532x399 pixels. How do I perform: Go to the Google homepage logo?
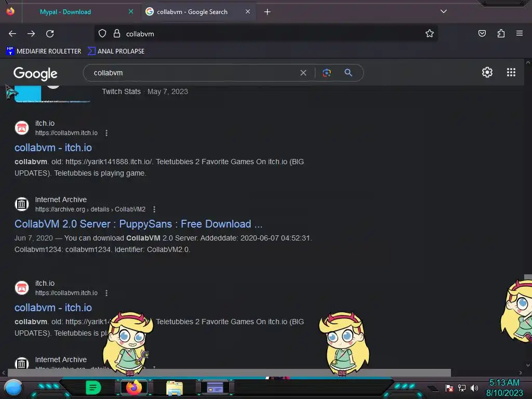point(35,73)
